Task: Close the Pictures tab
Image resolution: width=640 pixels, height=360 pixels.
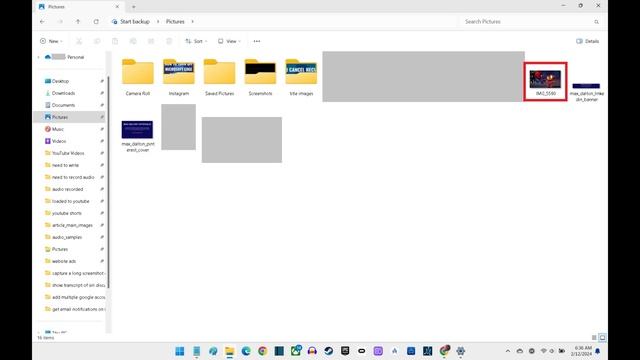Action: (x=118, y=7)
